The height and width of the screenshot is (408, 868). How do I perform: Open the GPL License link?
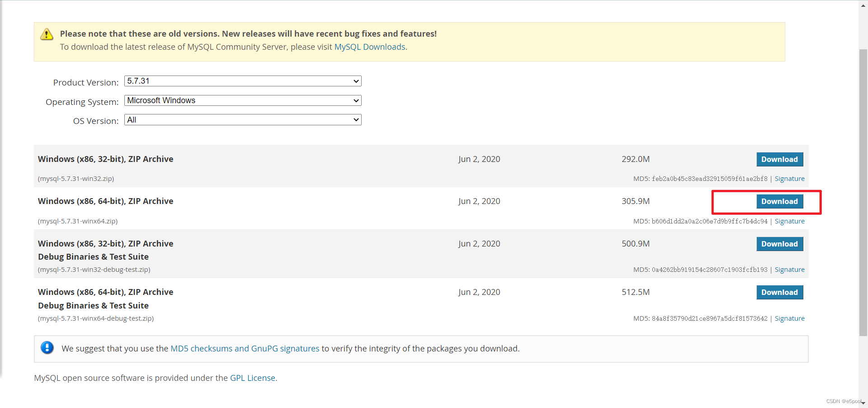[252, 378]
